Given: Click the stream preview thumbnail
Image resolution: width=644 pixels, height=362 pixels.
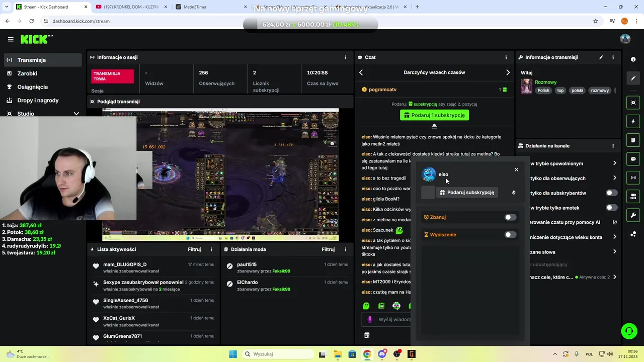Looking at the screenshot, I should pyautogui.click(x=220, y=175).
